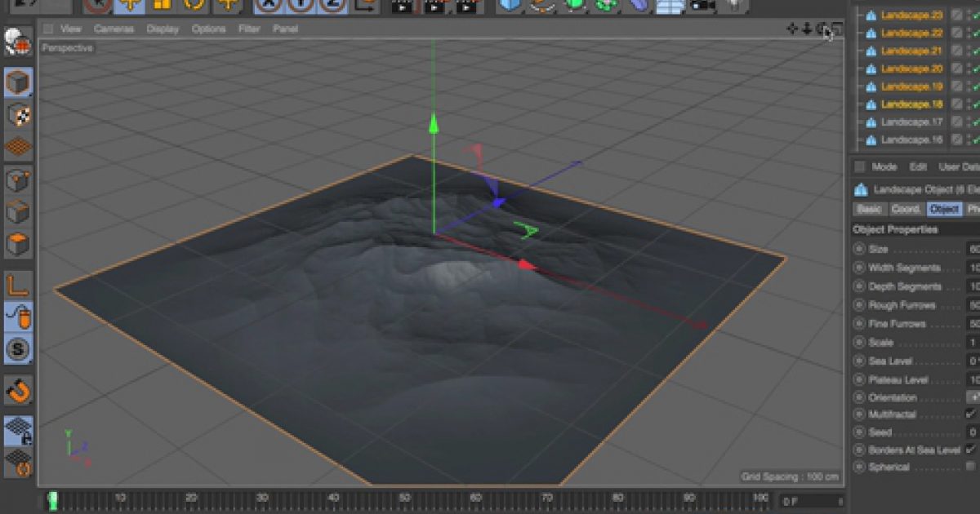Uncheck the Multifractal checkbox
Viewport: 980px width, 514px height.
[972, 414]
